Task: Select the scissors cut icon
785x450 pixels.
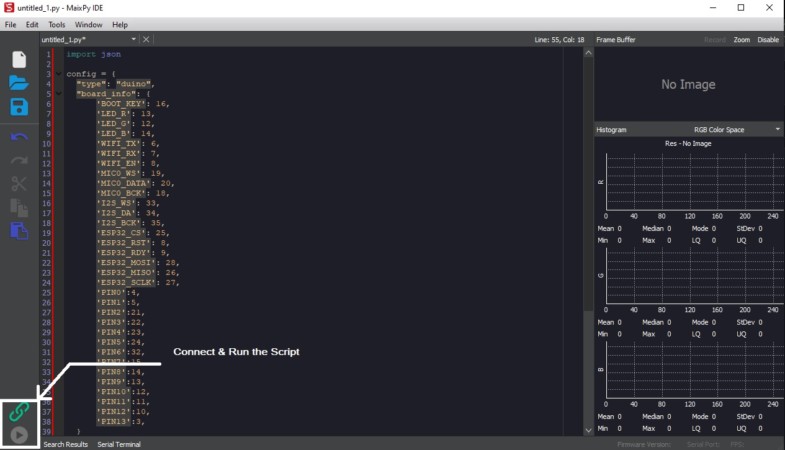Action: point(19,184)
